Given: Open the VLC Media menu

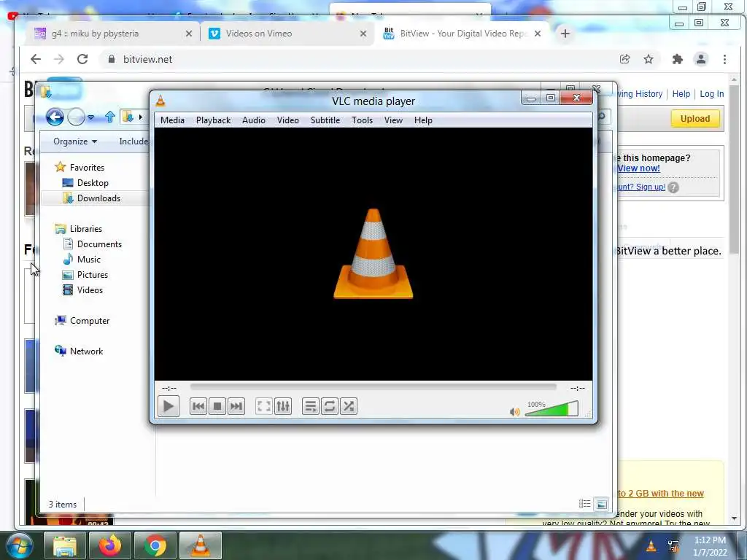Looking at the screenshot, I should [x=172, y=120].
